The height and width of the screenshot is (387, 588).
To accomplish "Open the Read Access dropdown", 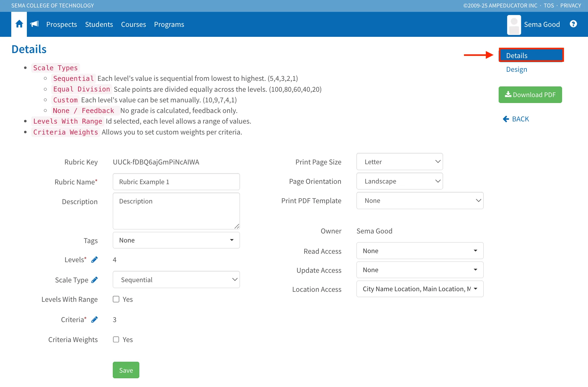I will coord(420,251).
